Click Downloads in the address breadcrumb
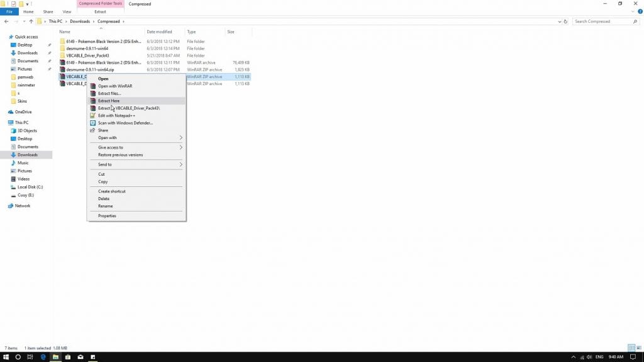This screenshot has height=362, width=644. click(80, 21)
